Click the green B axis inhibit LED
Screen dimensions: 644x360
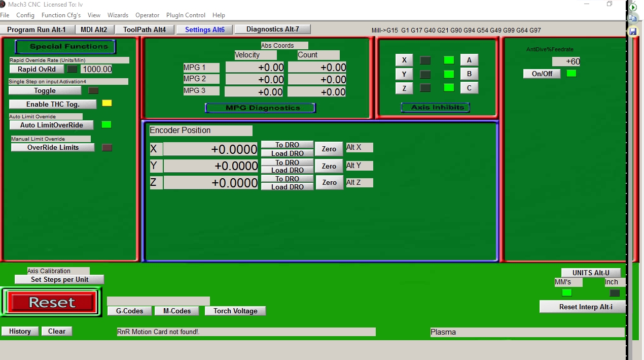click(449, 74)
